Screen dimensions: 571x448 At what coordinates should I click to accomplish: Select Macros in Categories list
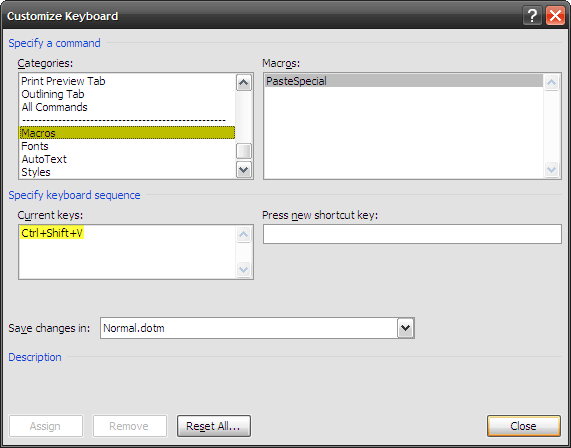point(127,133)
